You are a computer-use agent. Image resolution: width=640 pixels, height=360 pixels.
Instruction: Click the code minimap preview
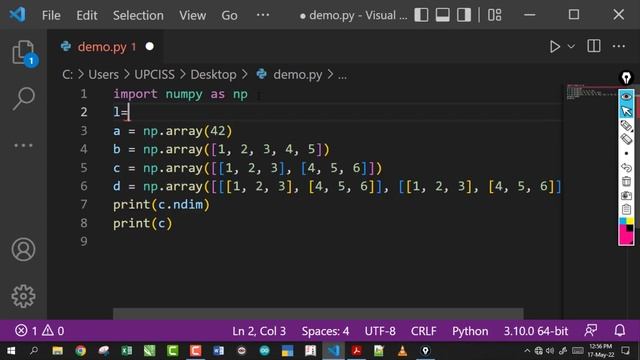[x=591, y=92]
